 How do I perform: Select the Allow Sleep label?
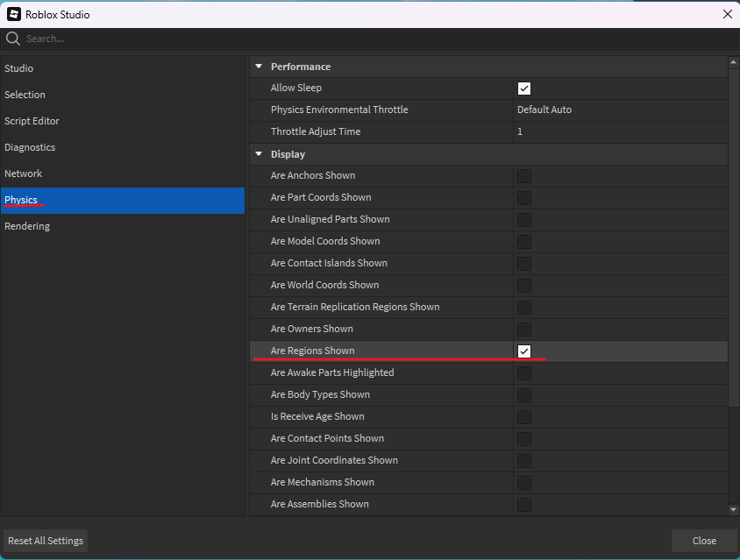pyautogui.click(x=295, y=88)
